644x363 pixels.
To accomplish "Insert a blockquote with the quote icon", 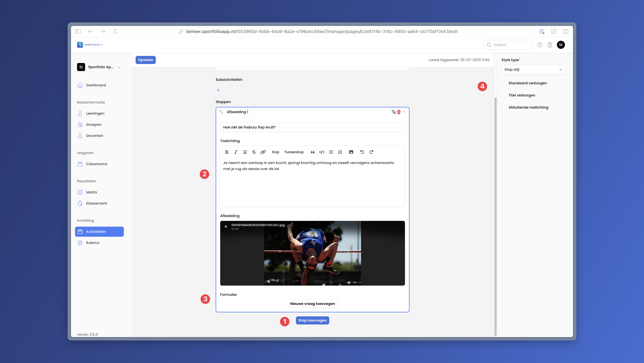I will (313, 152).
